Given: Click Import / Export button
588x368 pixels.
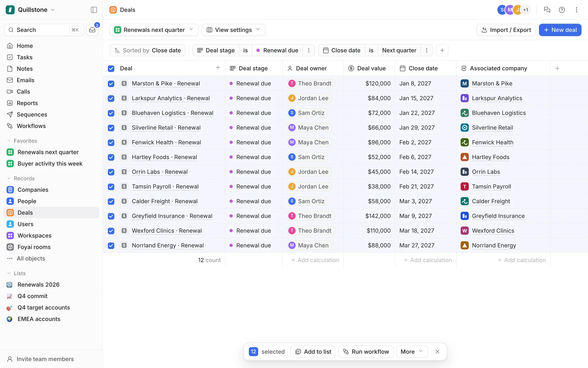Looking at the screenshot, I should 506,30.
